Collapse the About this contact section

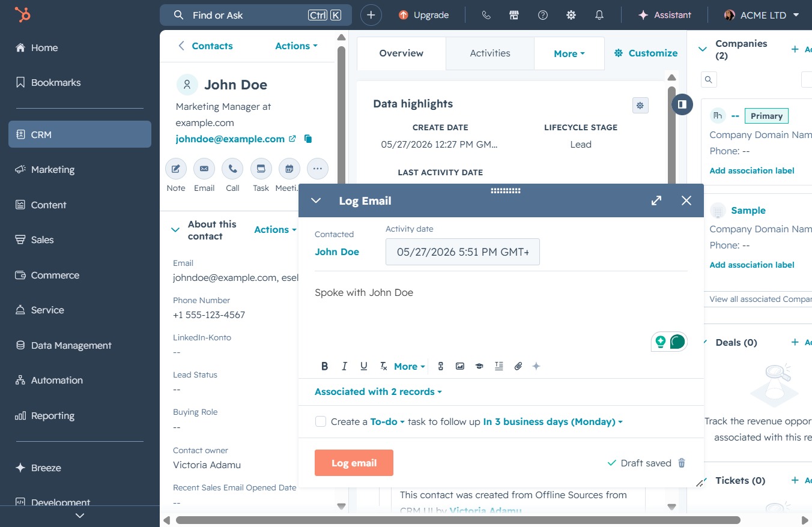175,230
